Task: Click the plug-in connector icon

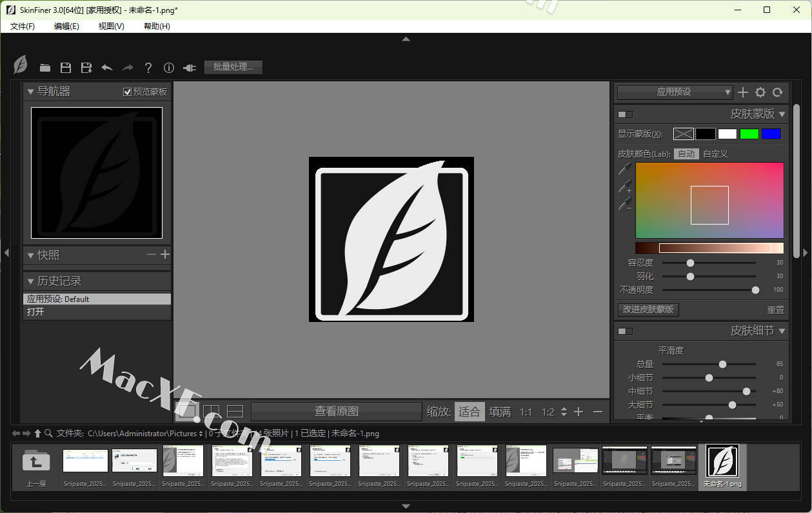Action: click(189, 68)
